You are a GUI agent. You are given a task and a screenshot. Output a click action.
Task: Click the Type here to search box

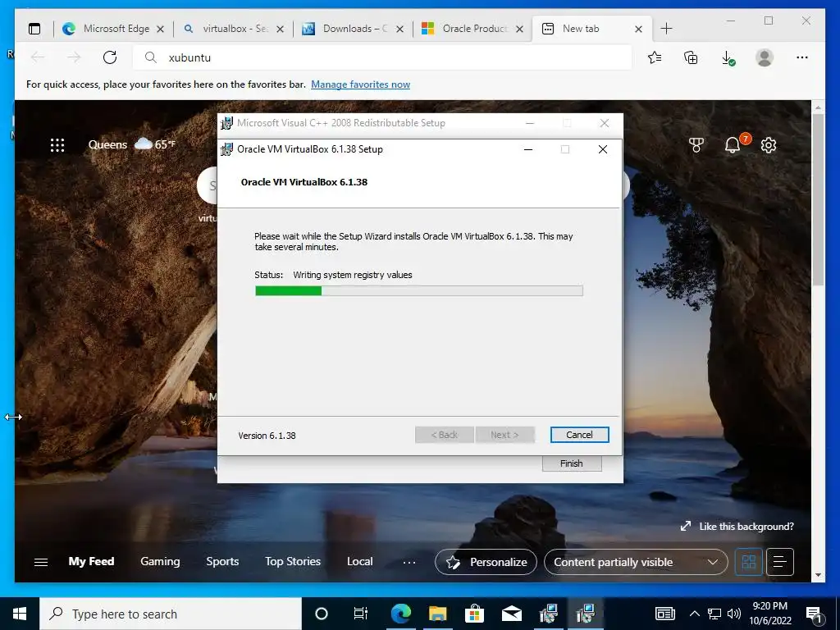click(171, 614)
